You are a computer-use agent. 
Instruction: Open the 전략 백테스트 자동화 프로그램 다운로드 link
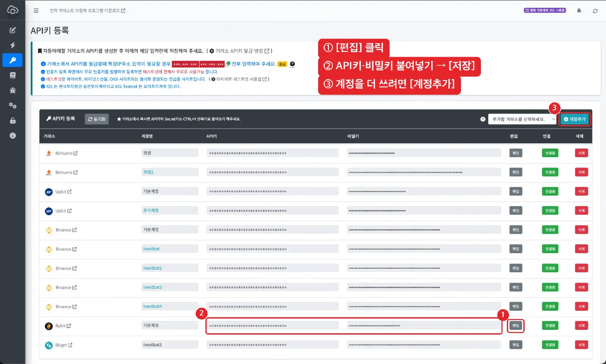pyautogui.click(x=88, y=10)
